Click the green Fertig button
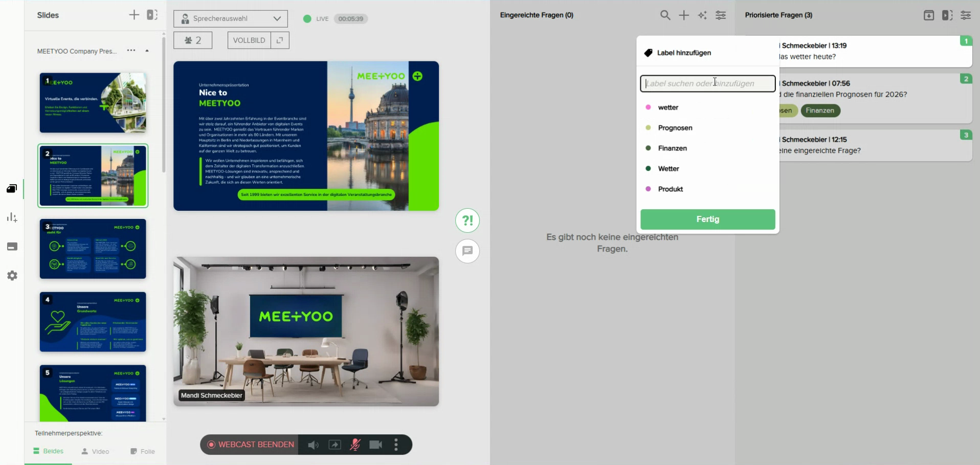This screenshot has height=465, width=980. (x=707, y=219)
